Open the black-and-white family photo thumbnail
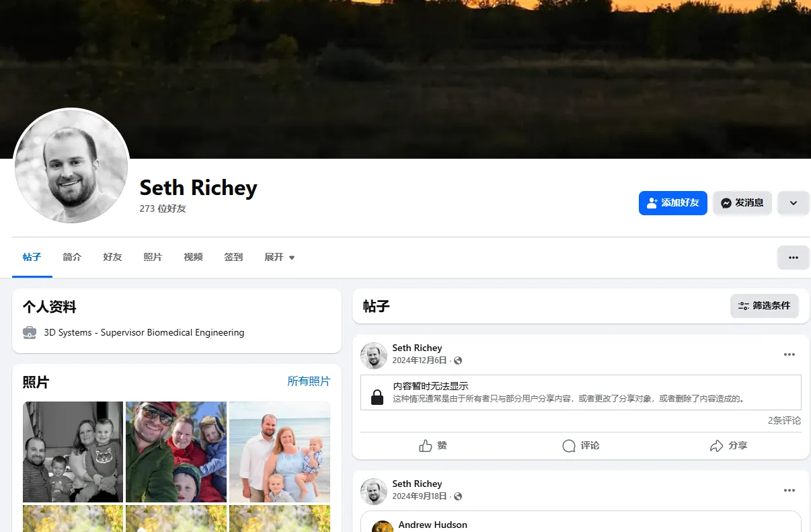The height and width of the screenshot is (532, 811). pyautogui.click(x=73, y=452)
